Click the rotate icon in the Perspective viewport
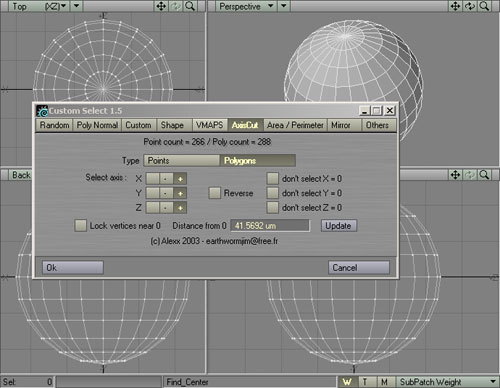 pyautogui.click(x=470, y=6)
